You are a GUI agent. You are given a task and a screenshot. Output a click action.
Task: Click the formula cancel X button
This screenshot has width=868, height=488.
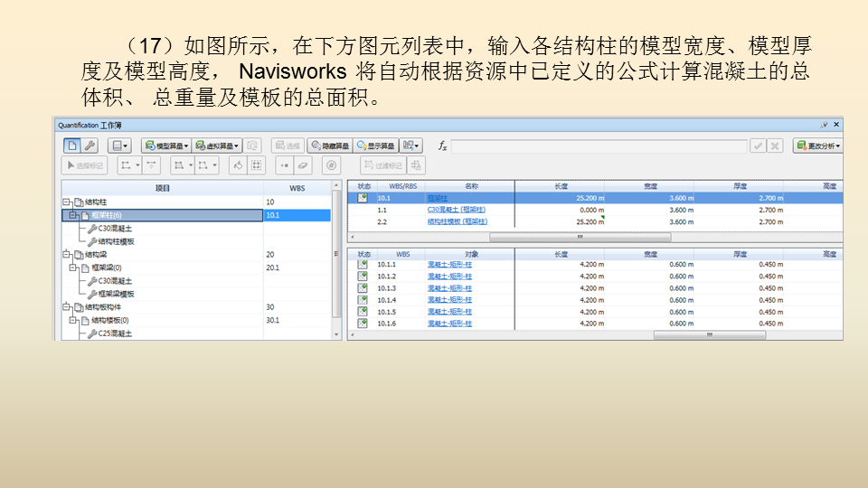[x=775, y=146]
